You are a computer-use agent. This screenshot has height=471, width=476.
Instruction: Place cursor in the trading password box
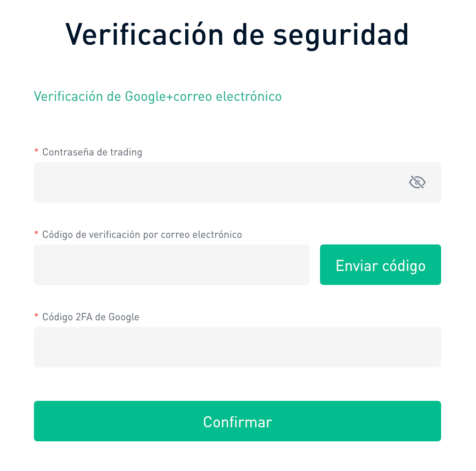point(217,182)
